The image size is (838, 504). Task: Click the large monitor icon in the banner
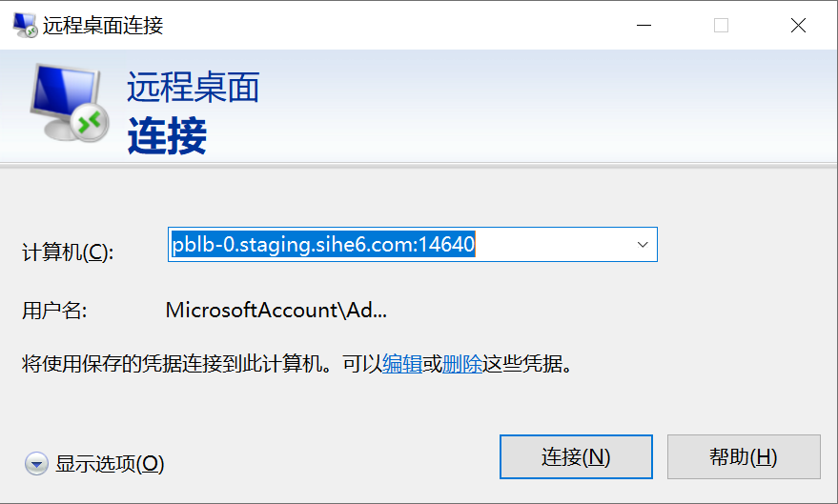pos(70,103)
